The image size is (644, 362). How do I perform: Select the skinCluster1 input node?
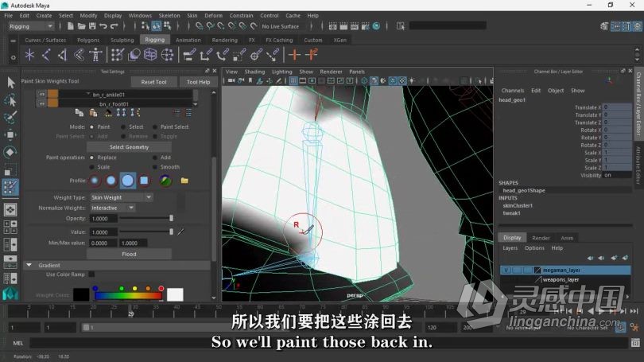518,205
